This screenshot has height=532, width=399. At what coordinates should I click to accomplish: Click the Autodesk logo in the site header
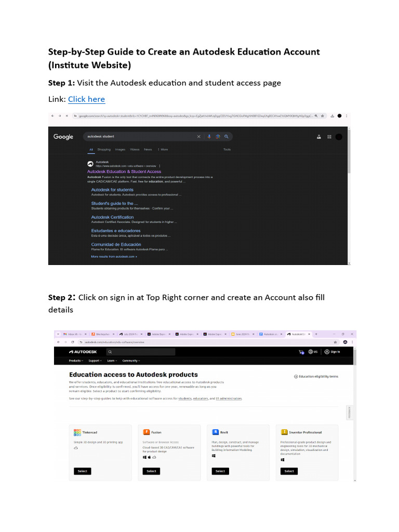[83, 352]
